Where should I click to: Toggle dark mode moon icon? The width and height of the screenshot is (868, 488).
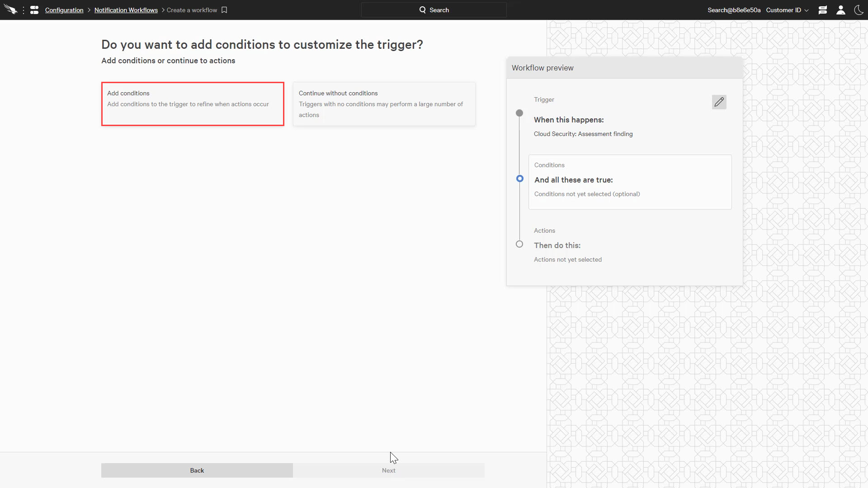(x=859, y=10)
